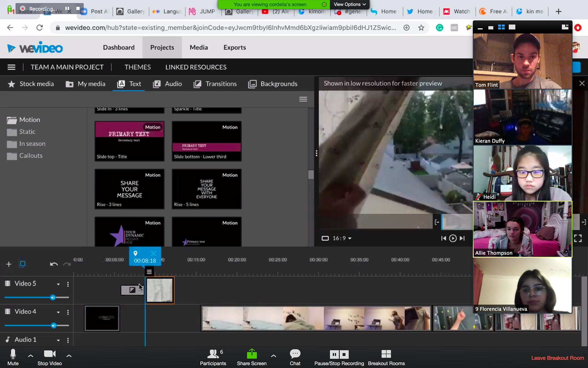Click the fullscreen preview icon

pos(578,238)
